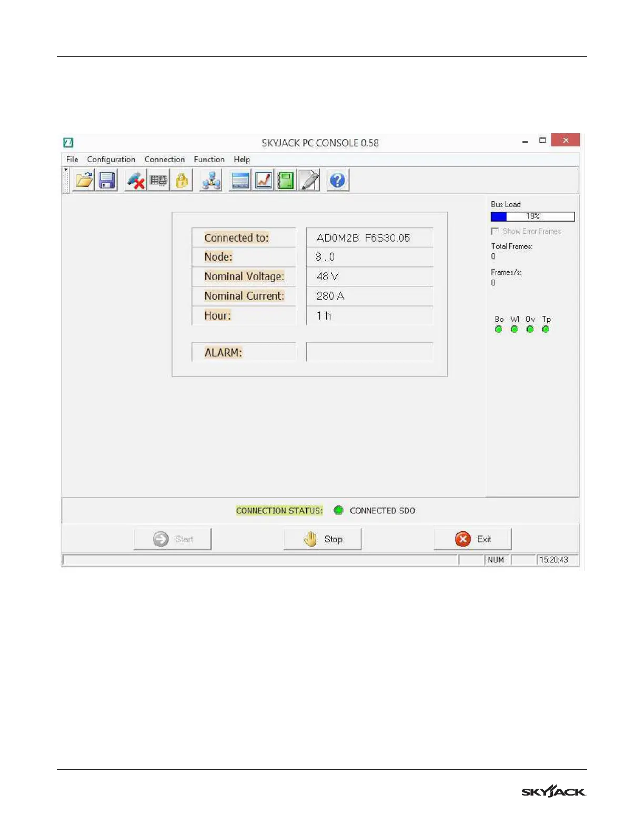
Task: Click the pencil on paper toolbar icon
Action: (x=309, y=181)
